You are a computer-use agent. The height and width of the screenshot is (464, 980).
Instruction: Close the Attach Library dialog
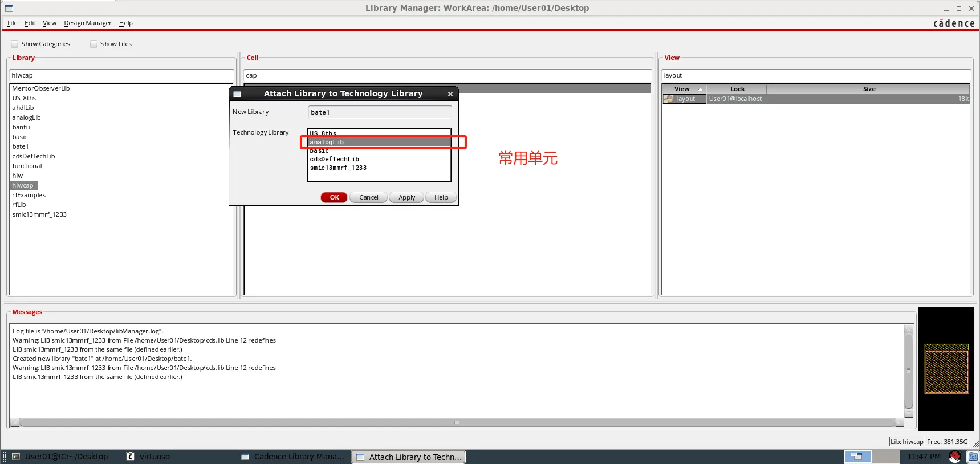click(450, 94)
